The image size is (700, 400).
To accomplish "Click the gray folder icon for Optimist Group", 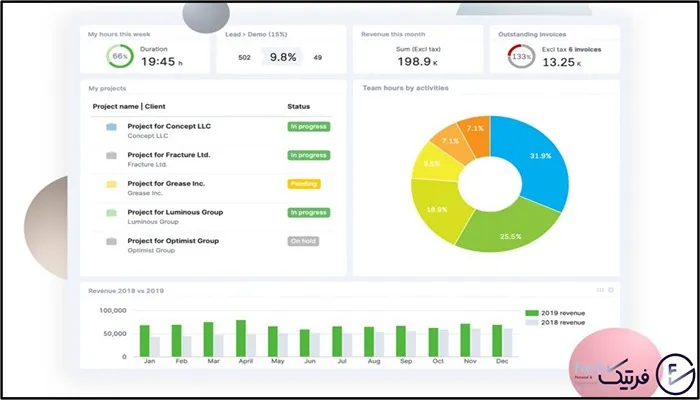I will (x=111, y=242).
